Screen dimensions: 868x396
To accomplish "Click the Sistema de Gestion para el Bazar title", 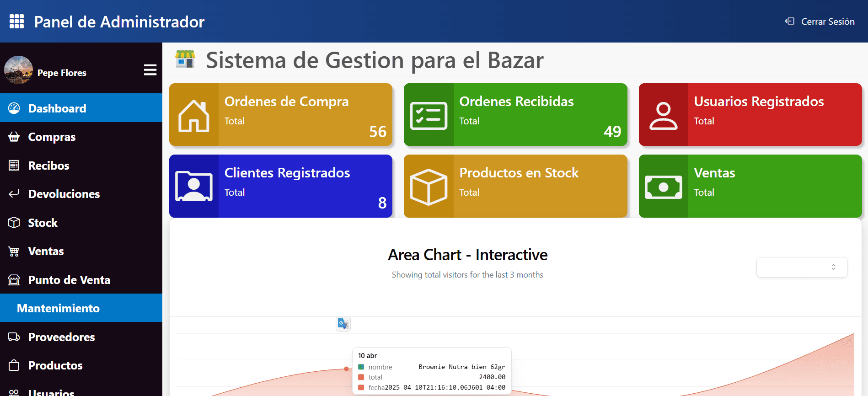I will tap(375, 60).
